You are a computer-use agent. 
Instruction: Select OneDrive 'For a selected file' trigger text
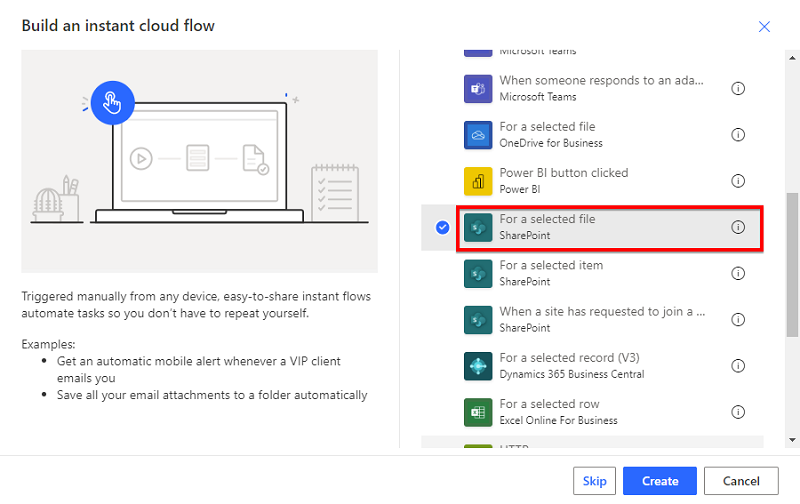click(547, 127)
